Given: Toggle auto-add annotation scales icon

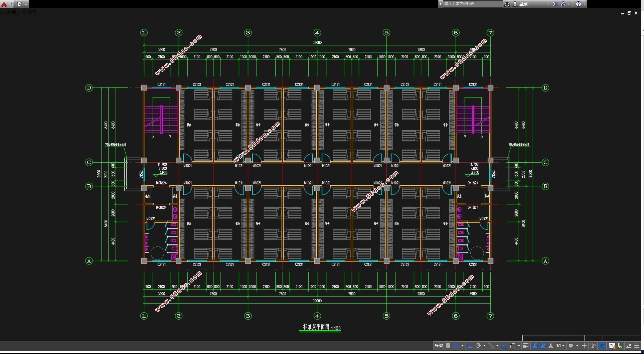Looking at the screenshot, I should pos(543,346).
